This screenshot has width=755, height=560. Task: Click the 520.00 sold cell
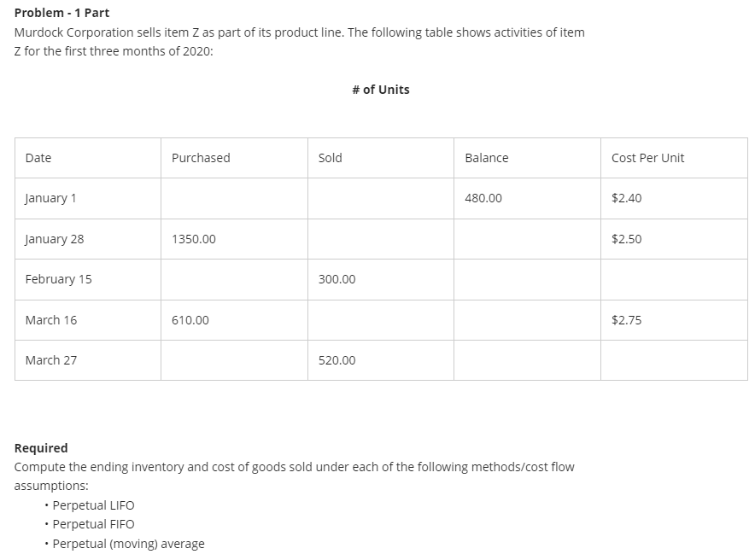click(x=380, y=360)
